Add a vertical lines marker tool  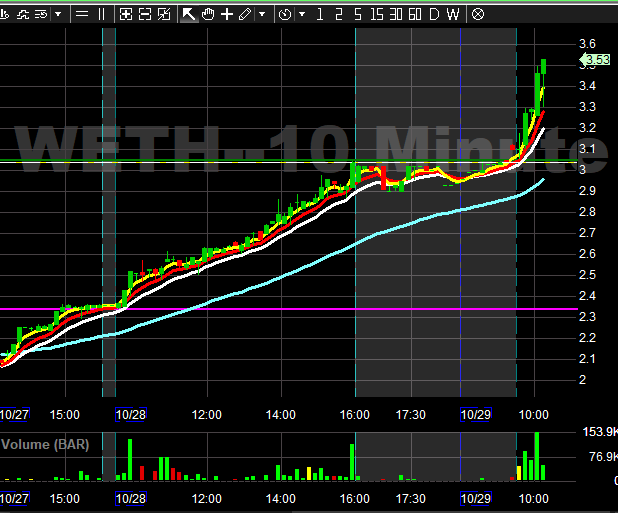(101, 15)
